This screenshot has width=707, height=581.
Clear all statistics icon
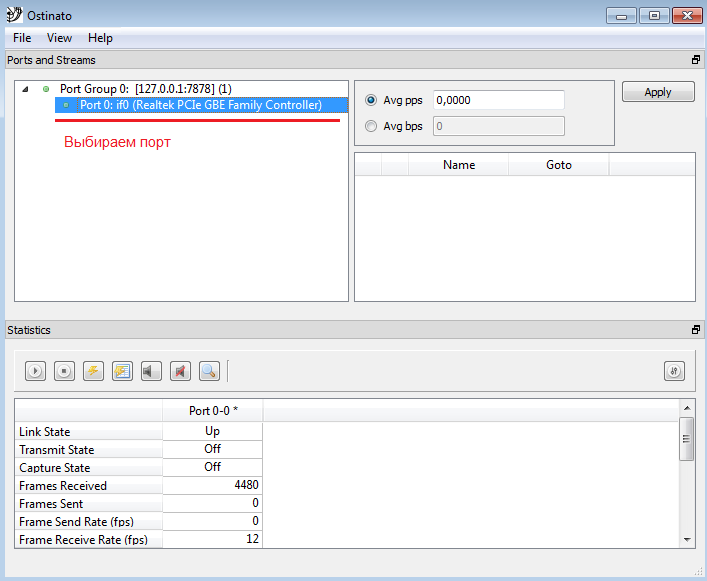tap(122, 371)
